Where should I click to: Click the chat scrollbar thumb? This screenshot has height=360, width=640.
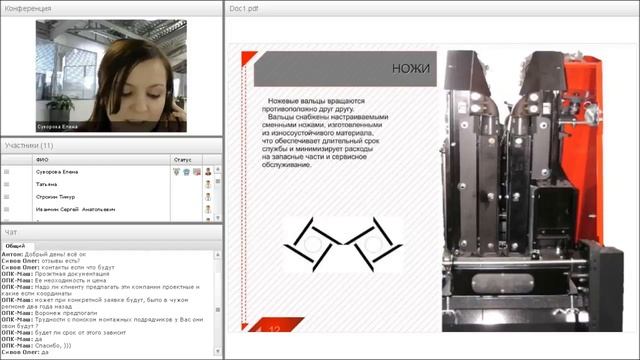coord(218,310)
